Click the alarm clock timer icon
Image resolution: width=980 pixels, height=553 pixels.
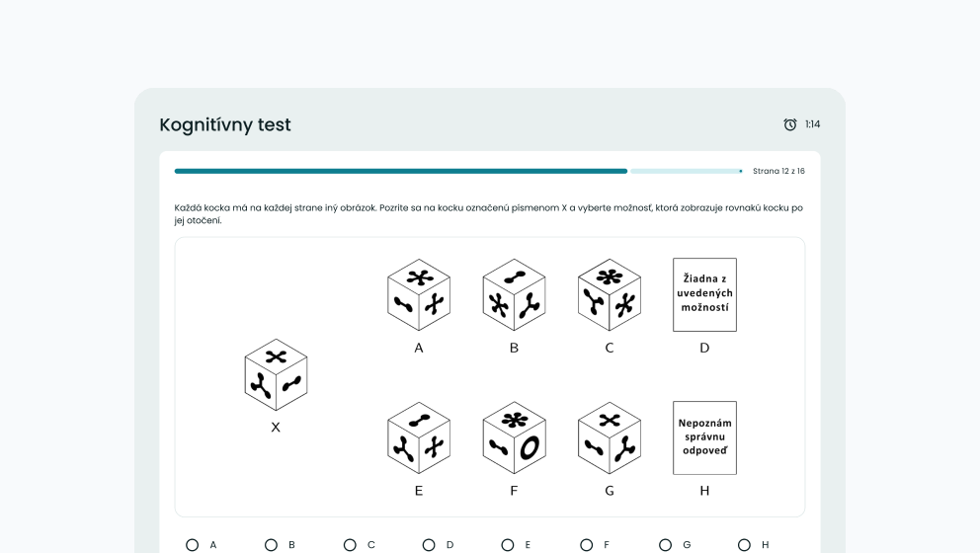tap(790, 124)
